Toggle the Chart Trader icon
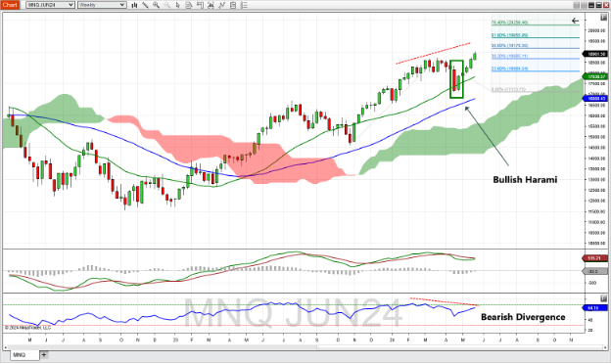This screenshot has height=364, width=611. [200, 5]
